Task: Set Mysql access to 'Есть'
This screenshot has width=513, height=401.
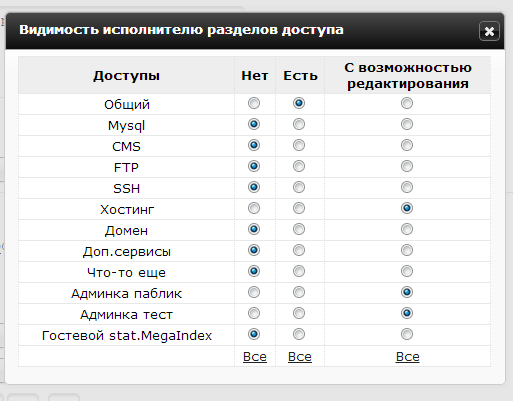Action: (x=299, y=124)
